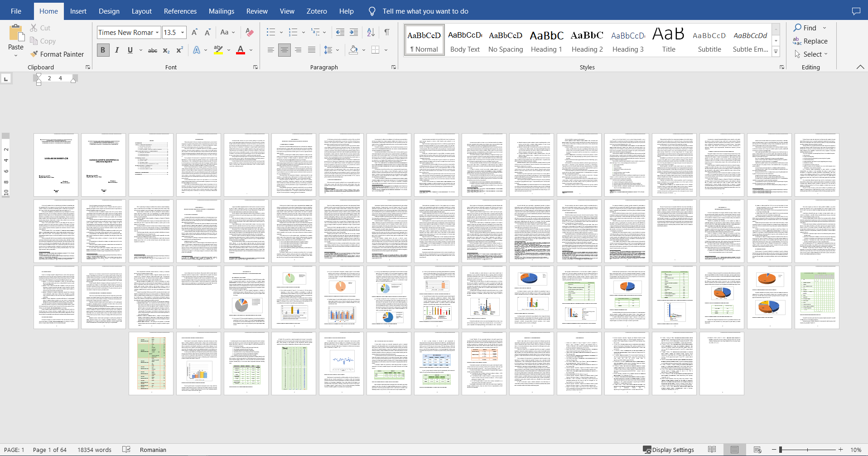Click the red Font Color swatch

241,50
